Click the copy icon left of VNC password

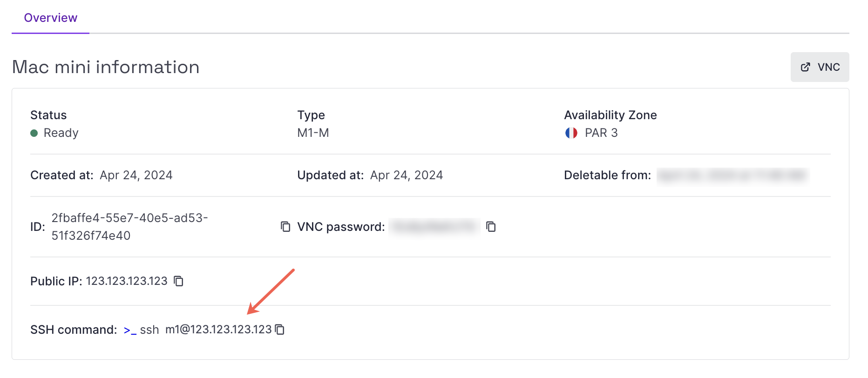coord(285,227)
